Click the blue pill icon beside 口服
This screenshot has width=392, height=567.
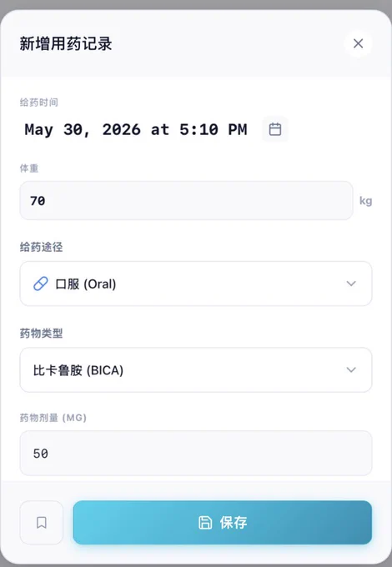[x=41, y=283]
